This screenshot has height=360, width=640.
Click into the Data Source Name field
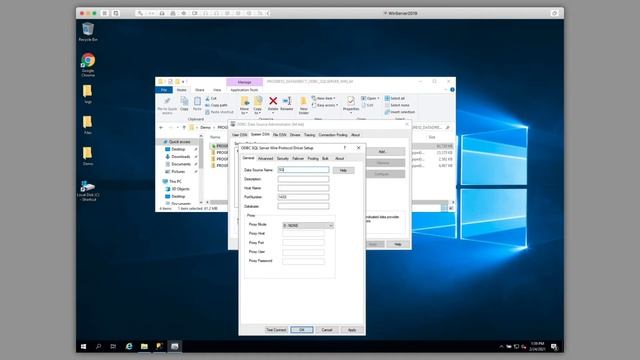pyautogui.click(x=303, y=170)
